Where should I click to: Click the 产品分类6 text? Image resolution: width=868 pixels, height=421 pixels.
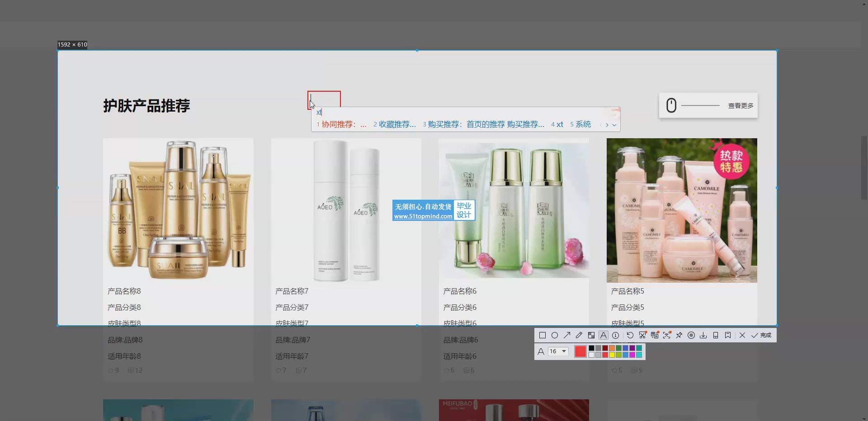click(x=460, y=308)
